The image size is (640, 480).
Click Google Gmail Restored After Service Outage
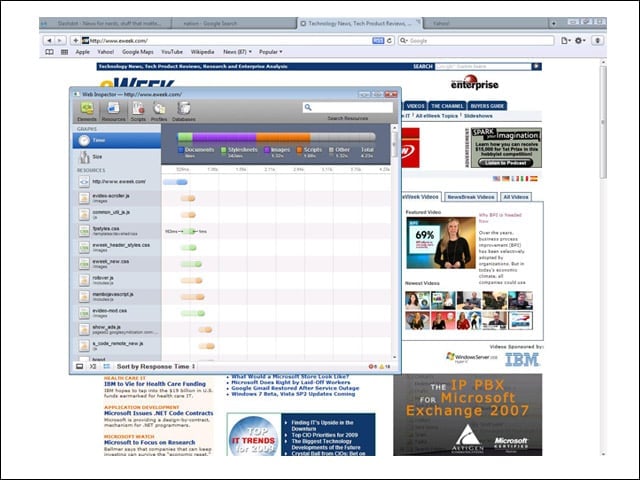295,388
